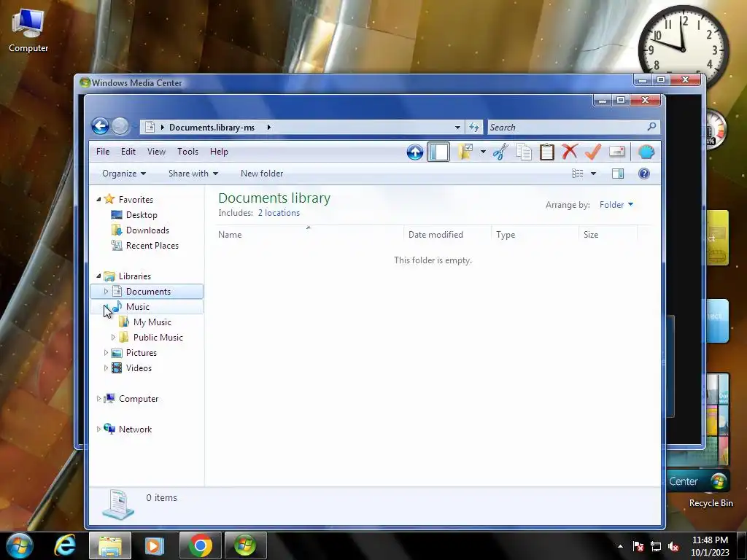
Task: Expand the arrow after Documents.library-ms
Action: (x=268, y=127)
